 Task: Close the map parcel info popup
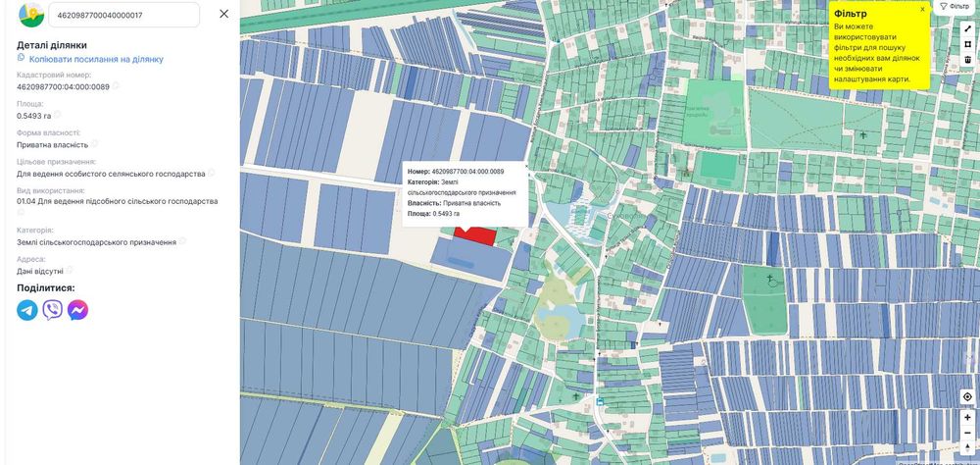526,167
